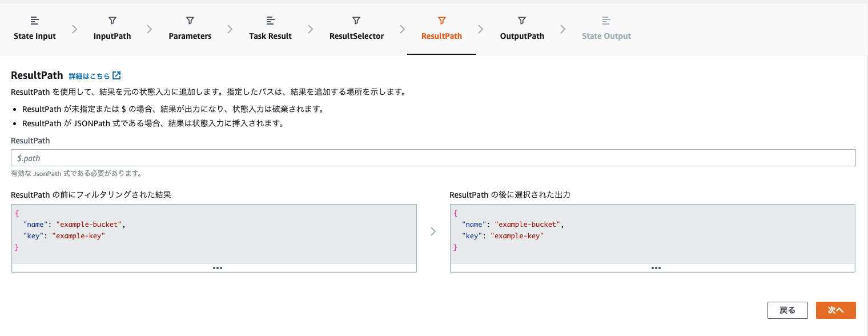Screen dimensions: 868x336
Task: Click the orange ResultPath filter icon
Action: tap(441, 20)
